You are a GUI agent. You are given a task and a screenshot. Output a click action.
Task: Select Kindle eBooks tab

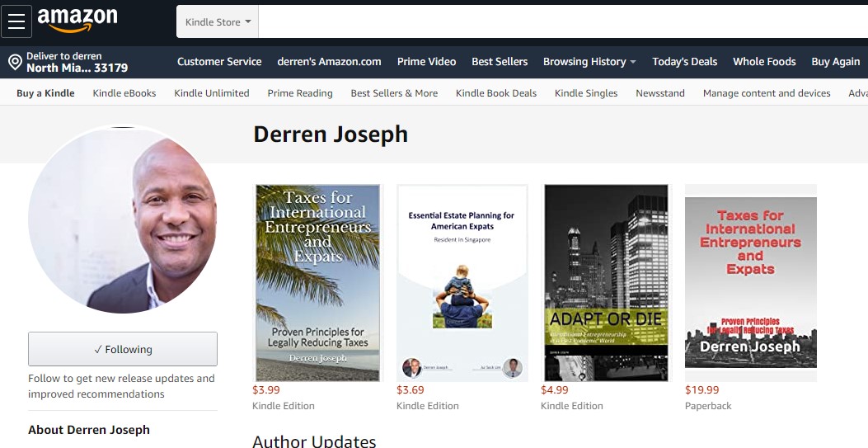(124, 93)
